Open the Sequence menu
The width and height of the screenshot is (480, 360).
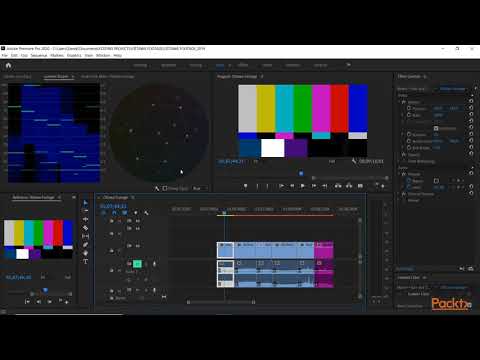[x=39, y=55]
